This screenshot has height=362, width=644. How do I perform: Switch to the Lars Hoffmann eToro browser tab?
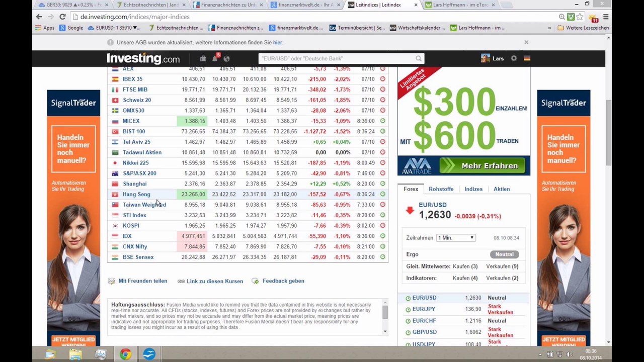click(x=460, y=5)
